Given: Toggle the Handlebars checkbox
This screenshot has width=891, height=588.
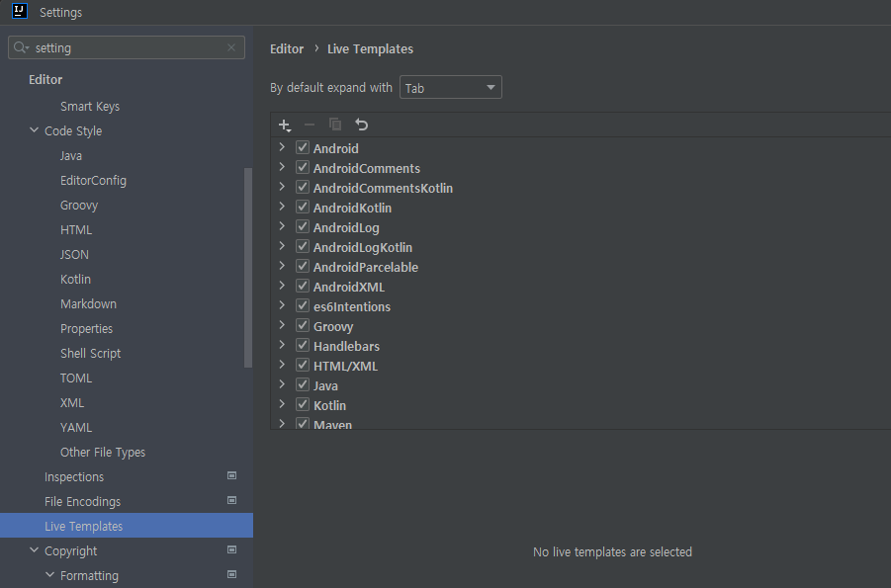Looking at the screenshot, I should point(303,346).
